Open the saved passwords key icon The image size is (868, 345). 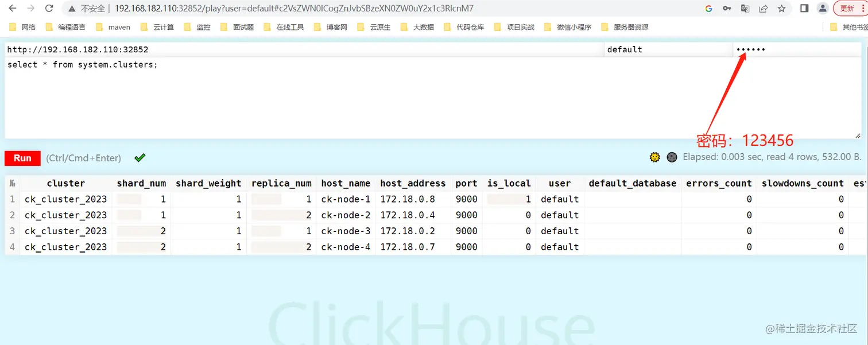point(727,9)
